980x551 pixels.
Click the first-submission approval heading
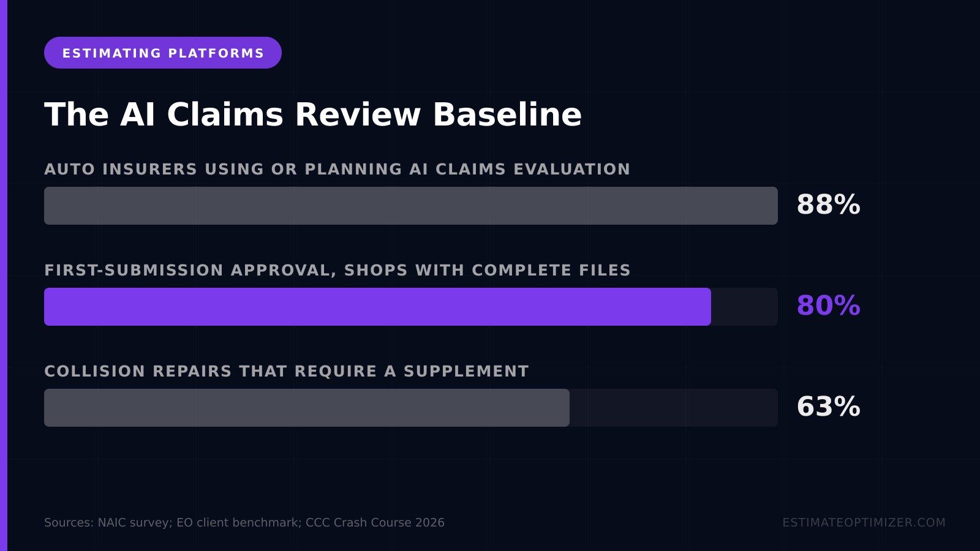click(x=337, y=270)
